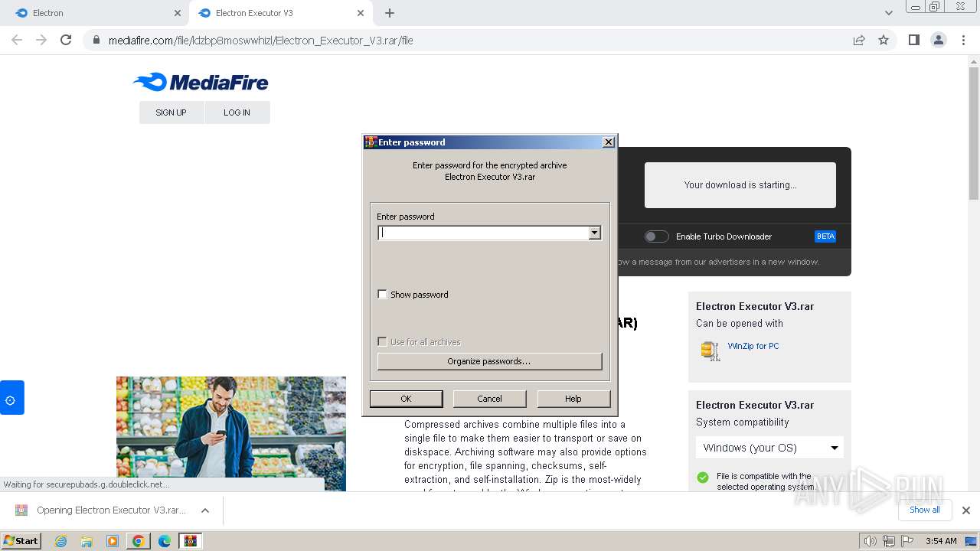Click the green compatibility check icon
980x551 pixels.
click(703, 478)
